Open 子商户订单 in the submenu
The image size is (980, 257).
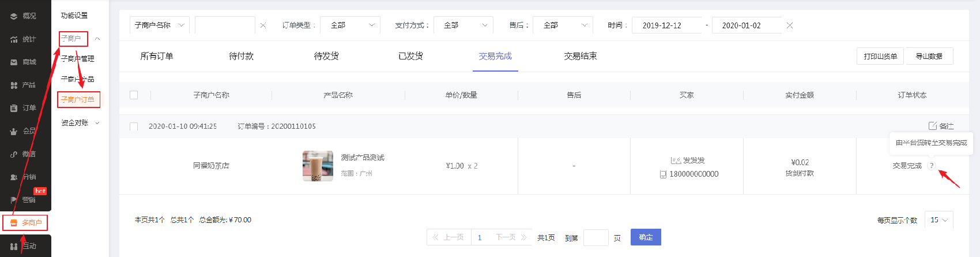coord(78,100)
